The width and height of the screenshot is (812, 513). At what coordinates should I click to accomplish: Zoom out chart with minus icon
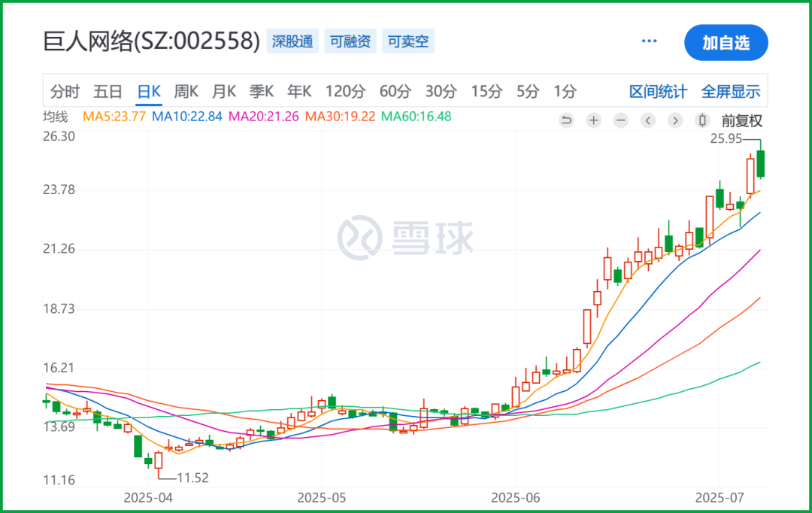click(x=620, y=121)
